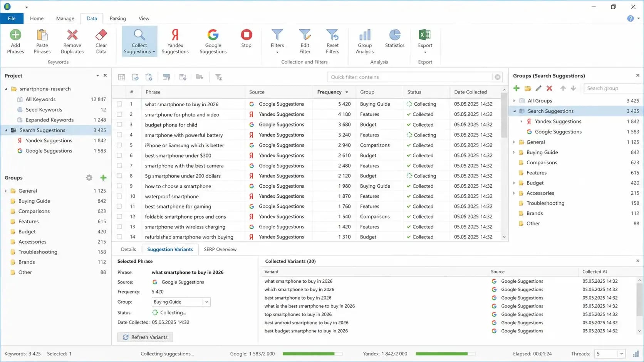Open the View ribbon tab
Image resolution: width=644 pixels, height=362 pixels.
[144, 18]
